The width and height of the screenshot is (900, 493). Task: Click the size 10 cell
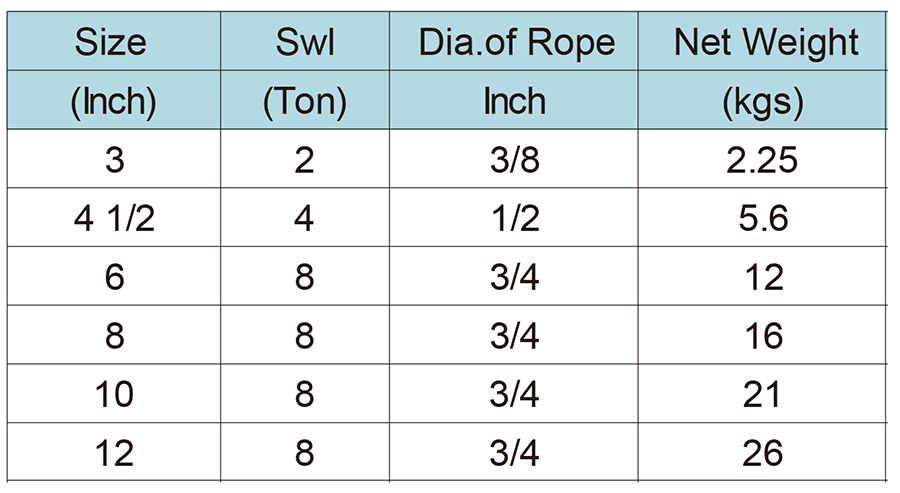pyautogui.click(x=114, y=394)
